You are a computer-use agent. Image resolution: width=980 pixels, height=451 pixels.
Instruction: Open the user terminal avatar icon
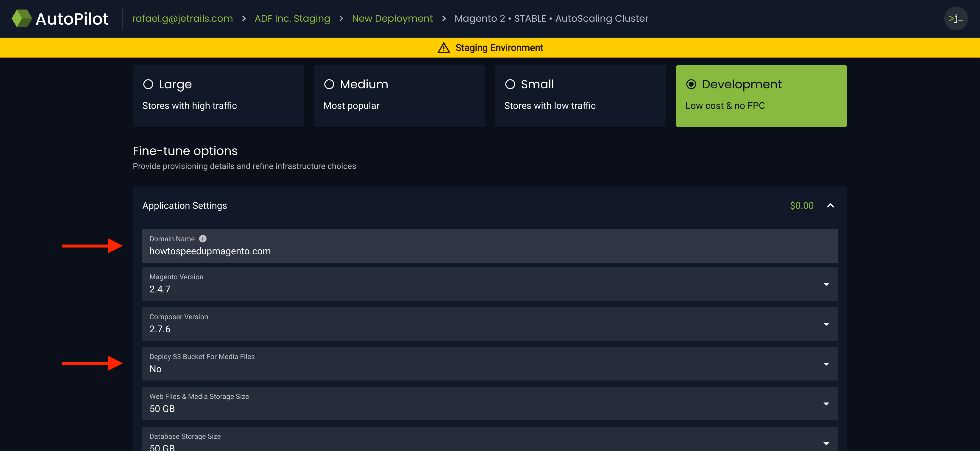tap(956, 18)
